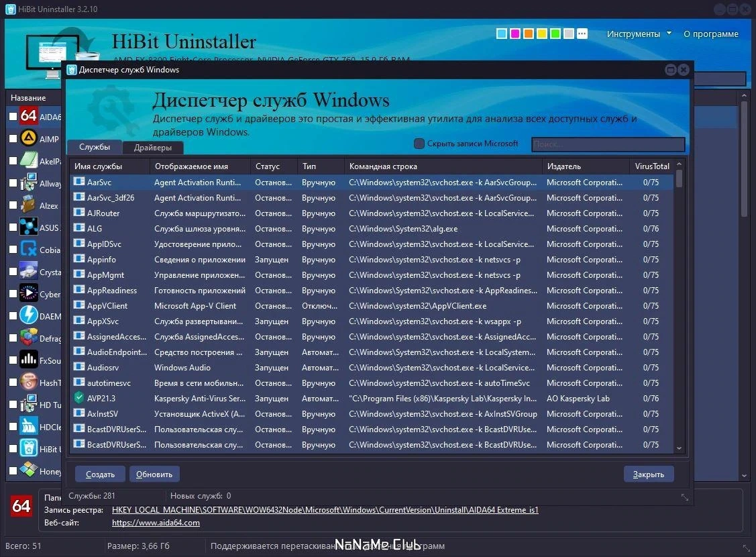Image resolution: width=756 pixels, height=557 pixels.
Task: Check the AIDA64 program checkbox
Action: (13, 116)
